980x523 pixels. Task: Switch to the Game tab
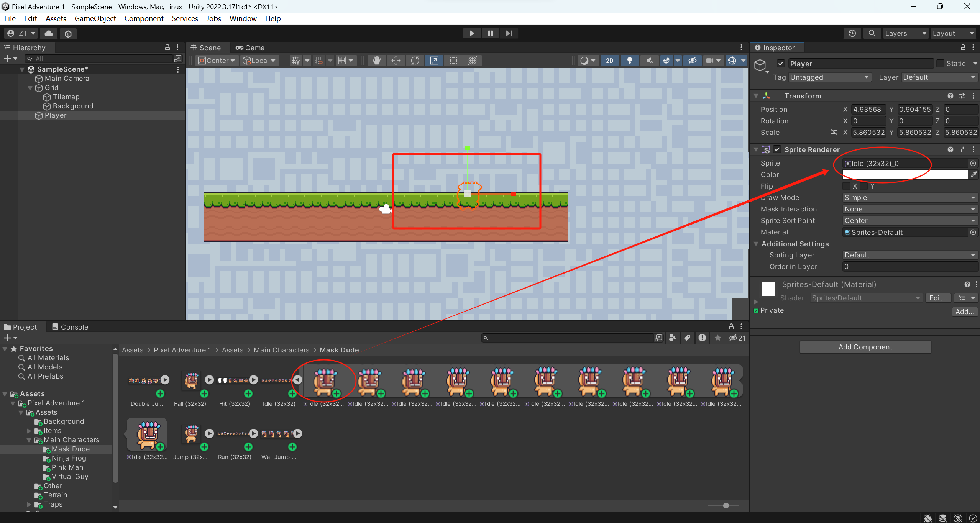point(250,48)
